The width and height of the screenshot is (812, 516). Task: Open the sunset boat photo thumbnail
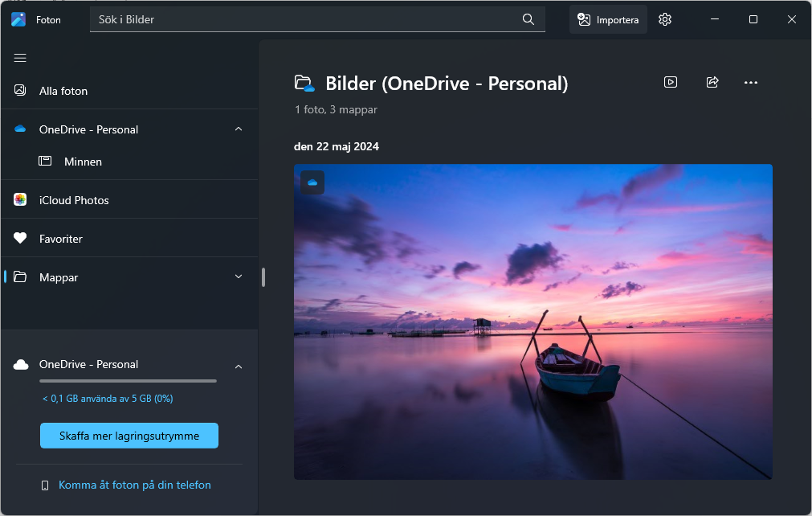pyautogui.click(x=532, y=321)
